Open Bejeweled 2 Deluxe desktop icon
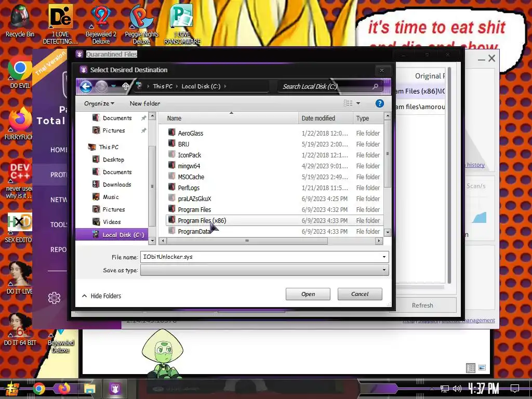This screenshot has height=399, width=532. pyautogui.click(x=101, y=24)
